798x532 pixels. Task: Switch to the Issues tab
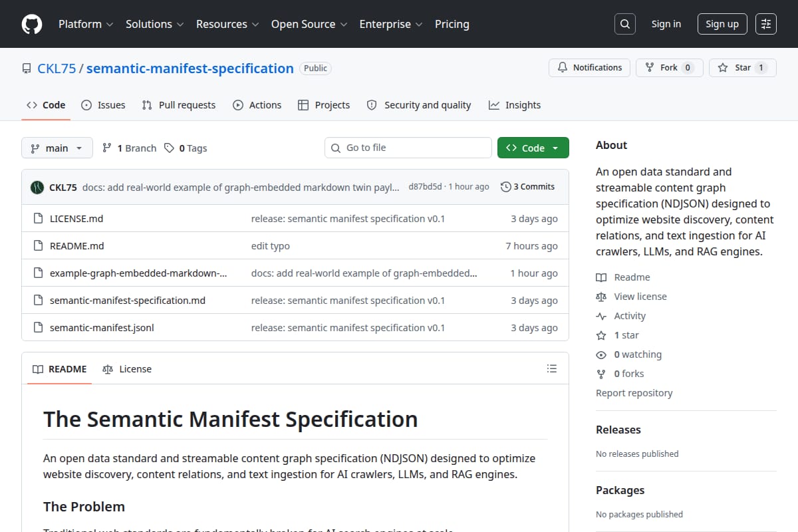point(103,105)
